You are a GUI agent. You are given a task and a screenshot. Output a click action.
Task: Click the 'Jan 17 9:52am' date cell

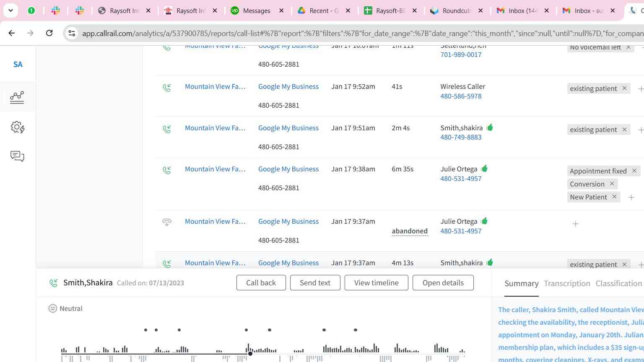[x=353, y=86]
